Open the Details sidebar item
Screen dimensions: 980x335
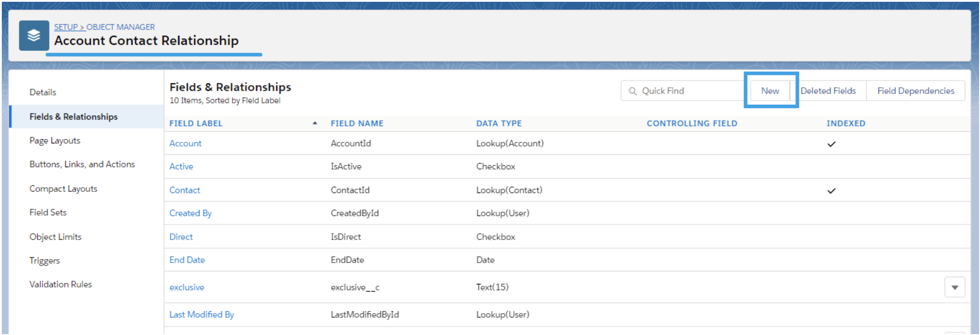pos(43,92)
